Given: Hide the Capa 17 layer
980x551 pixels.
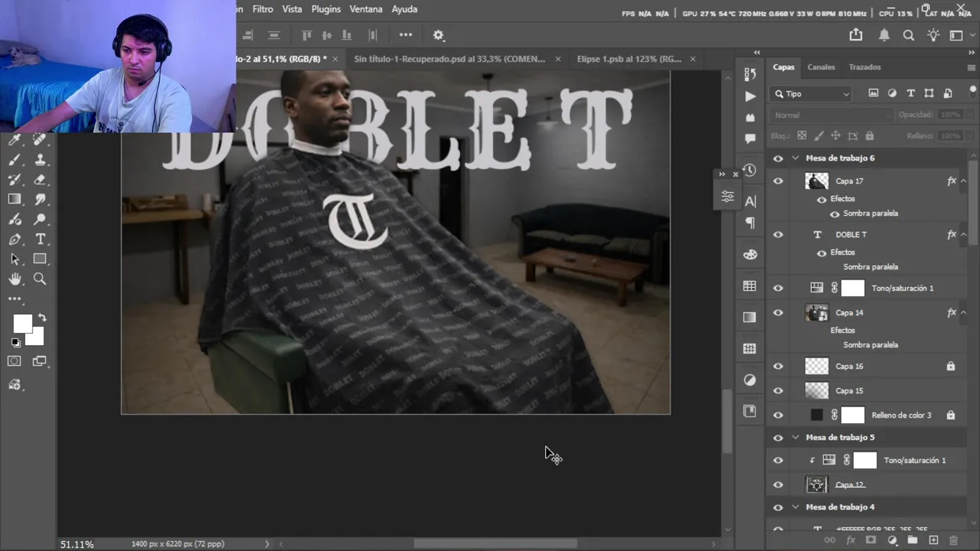Looking at the screenshot, I should tap(778, 181).
